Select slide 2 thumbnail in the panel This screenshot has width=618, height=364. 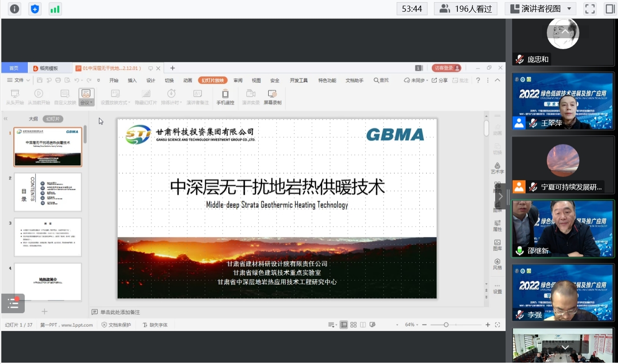[48, 192]
